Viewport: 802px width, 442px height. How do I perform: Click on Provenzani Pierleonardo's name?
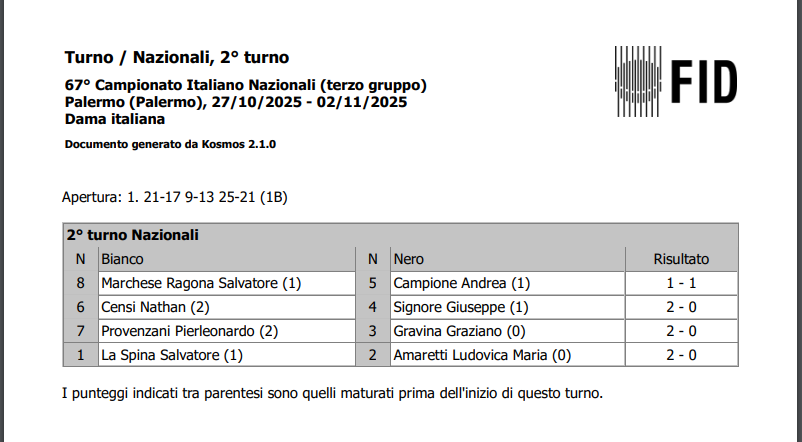pos(190,331)
